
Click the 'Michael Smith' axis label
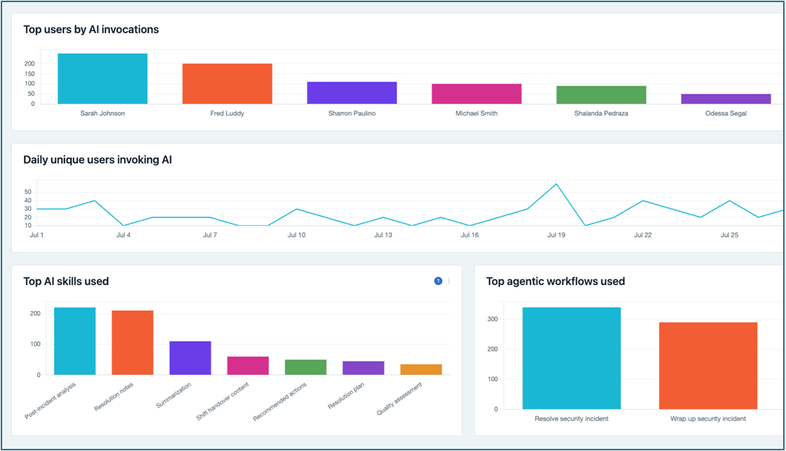tap(477, 113)
